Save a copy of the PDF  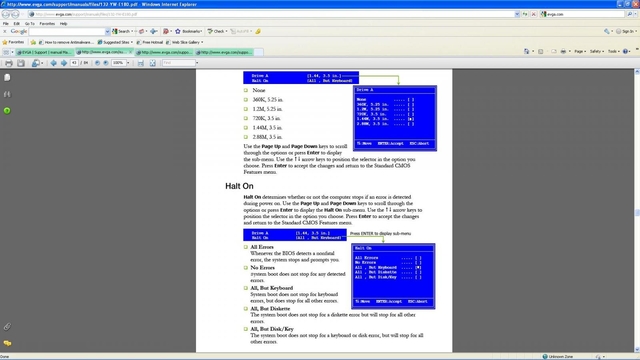coord(21,63)
